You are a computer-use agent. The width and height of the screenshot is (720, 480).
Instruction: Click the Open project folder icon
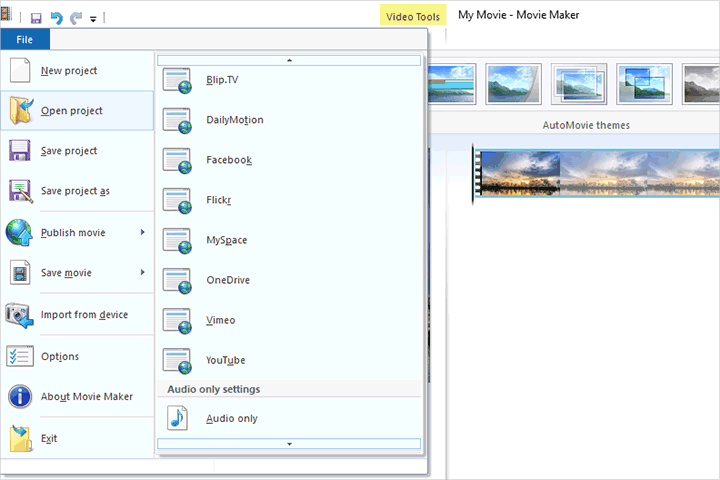tap(21, 111)
